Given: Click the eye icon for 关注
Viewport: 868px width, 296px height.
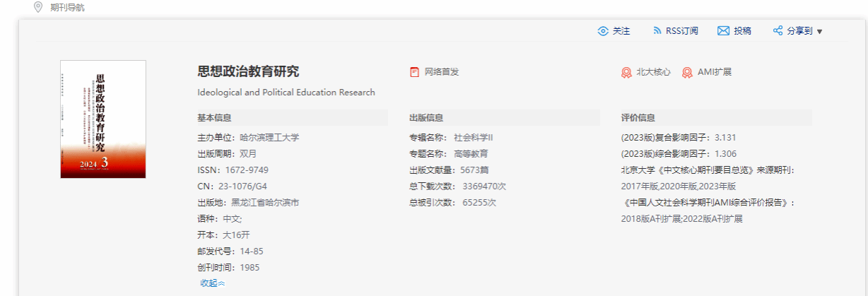Looking at the screenshot, I should [603, 31].
